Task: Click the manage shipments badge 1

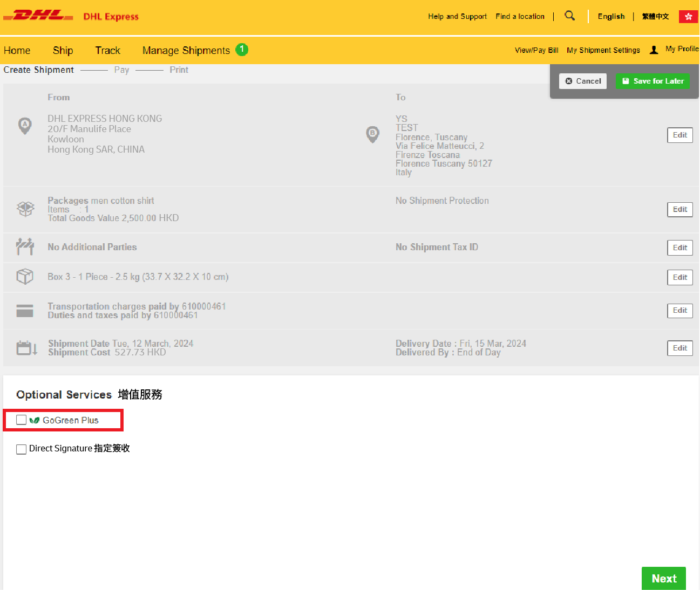Action: point(242,50)
